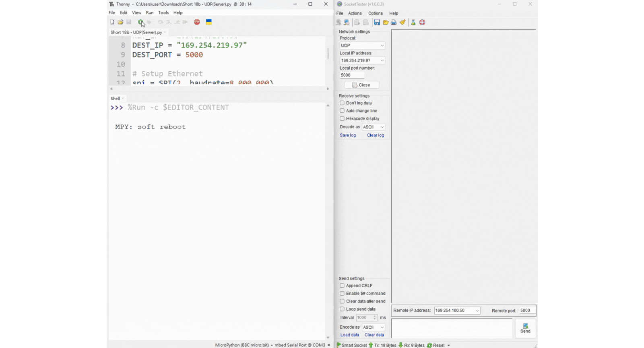Enable the Don't log data checkbox

click(342, 103)
